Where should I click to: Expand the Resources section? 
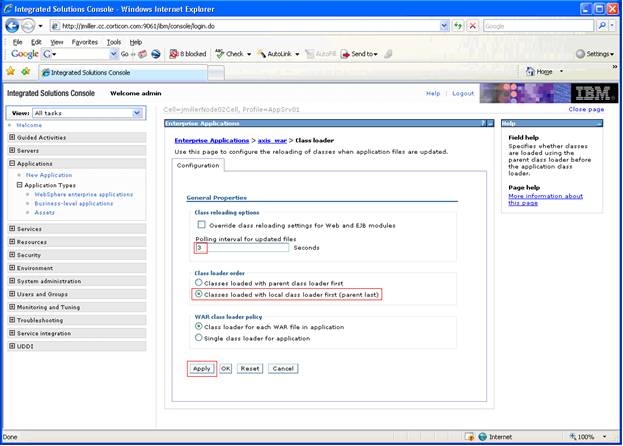coord(12,241)
